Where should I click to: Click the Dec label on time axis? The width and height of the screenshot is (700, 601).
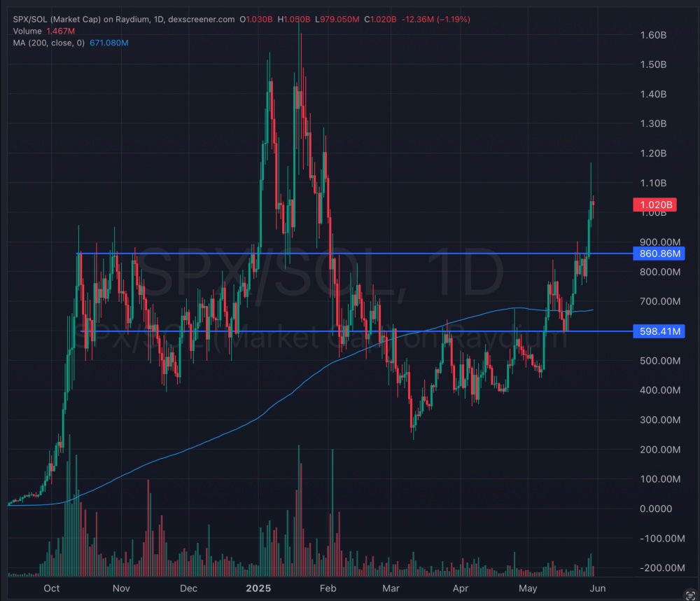point(188,588)
